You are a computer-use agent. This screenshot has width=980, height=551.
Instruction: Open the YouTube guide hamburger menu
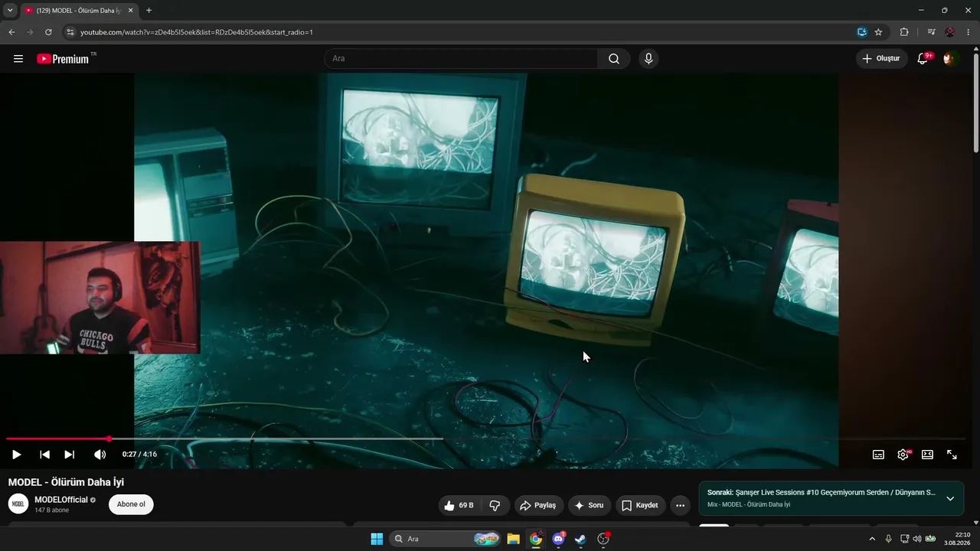pyautogui.click(x=18, y=59)
